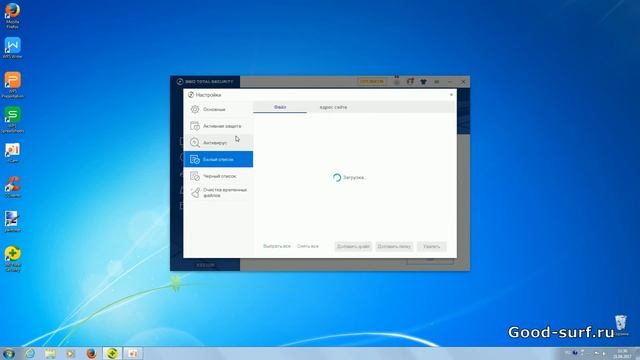This screenshot has width=640, height=360.
Task: Launch Firefox from the taskbar
Action: coord(91,353)
